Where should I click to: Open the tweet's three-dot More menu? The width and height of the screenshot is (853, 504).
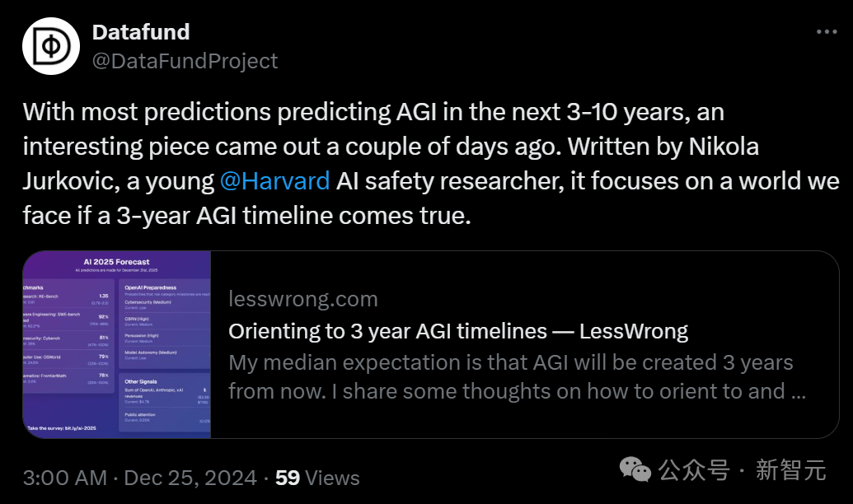click(826, 32)
